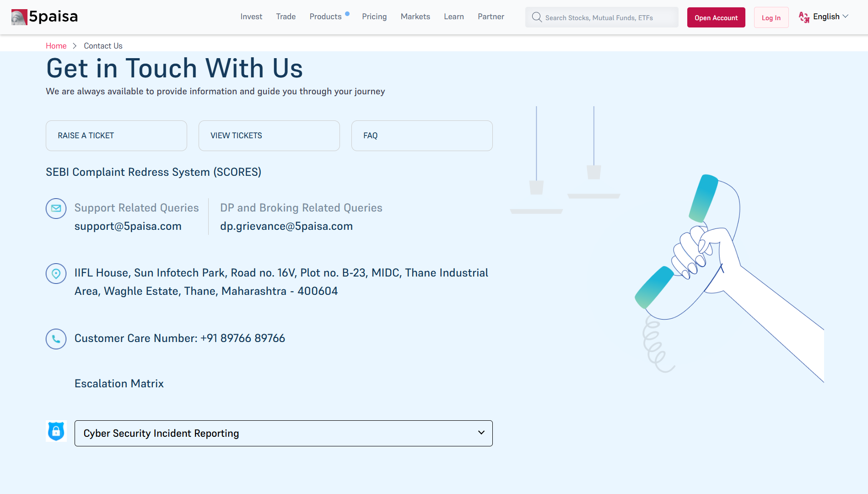Click the phone call icon
The width and height of the screenshot is (868, 494).
coord(56,339)
